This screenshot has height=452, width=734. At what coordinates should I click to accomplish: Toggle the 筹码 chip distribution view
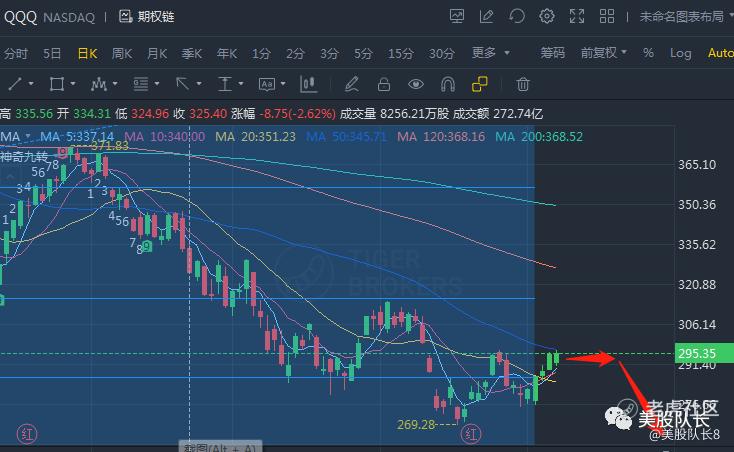point(552,52)
